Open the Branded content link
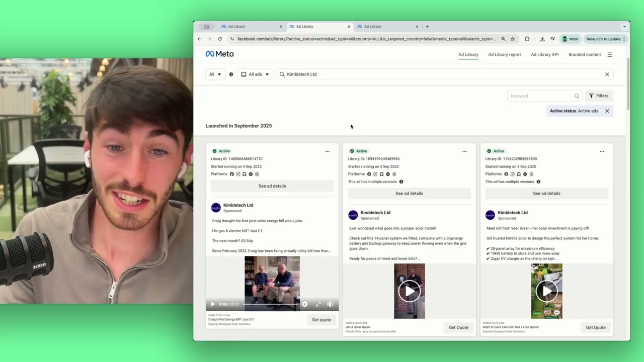Image resolution: width=644 pixels, height=362 pixels. click(x=585, y=55)
